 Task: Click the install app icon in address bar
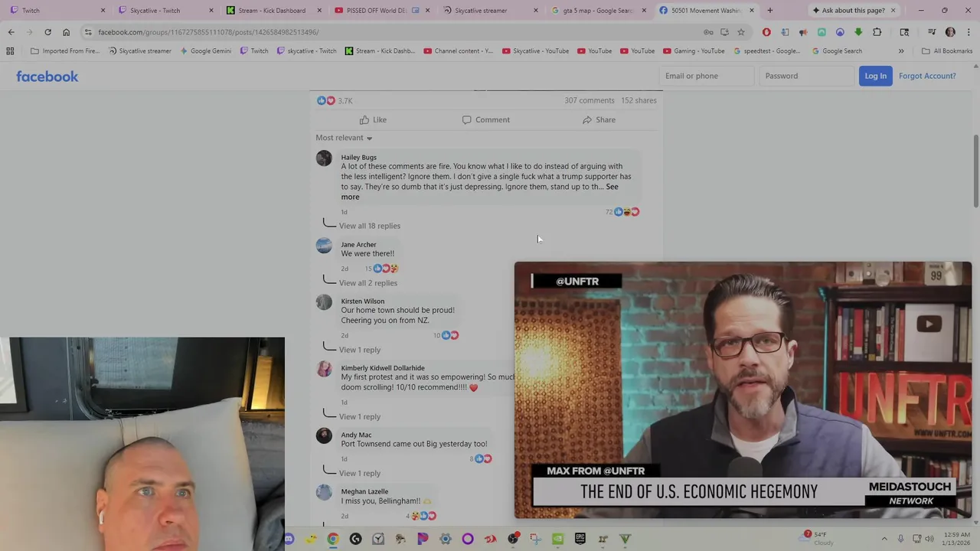(724, 32)
